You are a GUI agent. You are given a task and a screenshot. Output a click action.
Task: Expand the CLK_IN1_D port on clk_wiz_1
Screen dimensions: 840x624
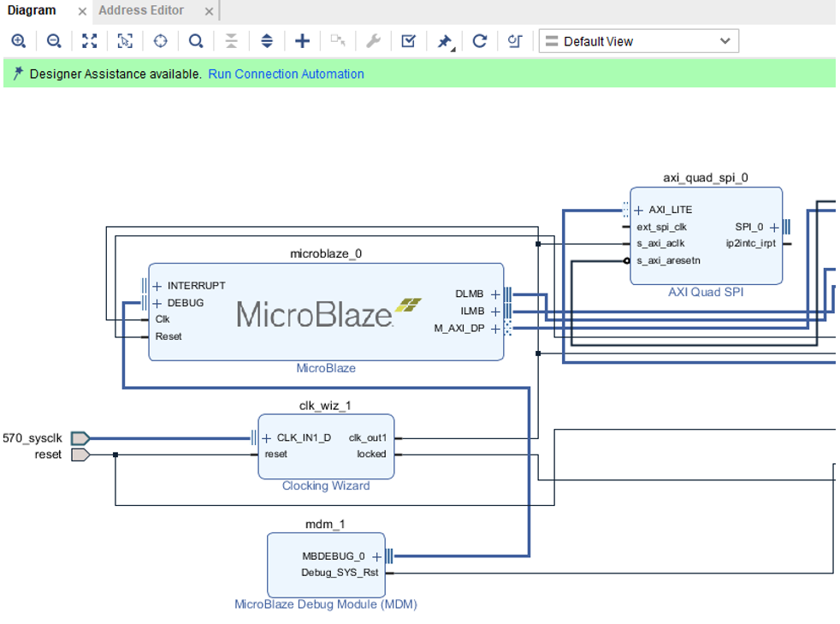(266, 438)
